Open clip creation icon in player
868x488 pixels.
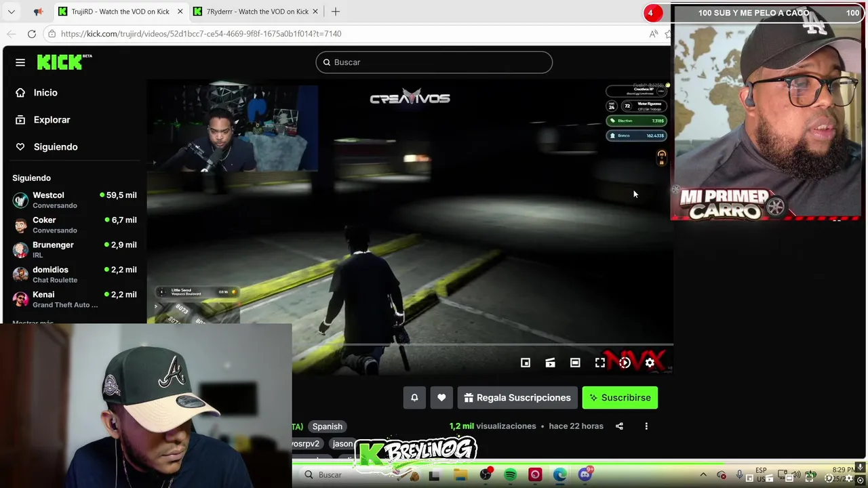[x=550, y=363]
